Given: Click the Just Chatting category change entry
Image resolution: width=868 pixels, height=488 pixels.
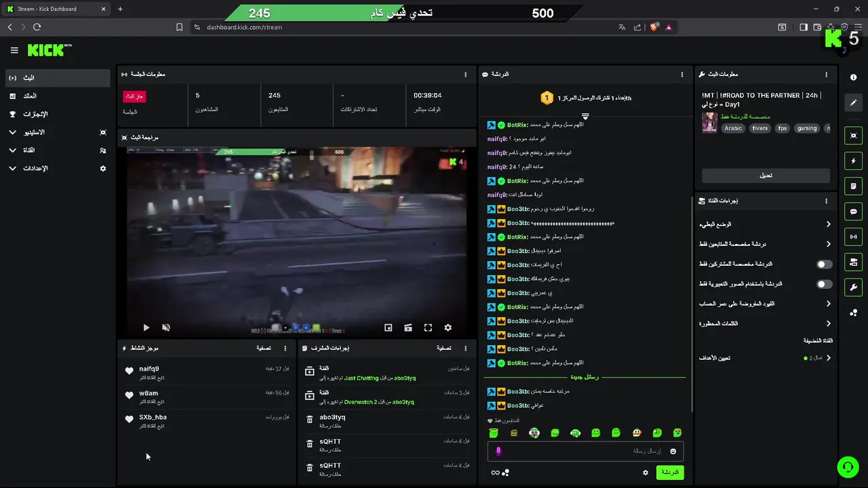Looking at the screenshot, I should (x=387, y=371).
